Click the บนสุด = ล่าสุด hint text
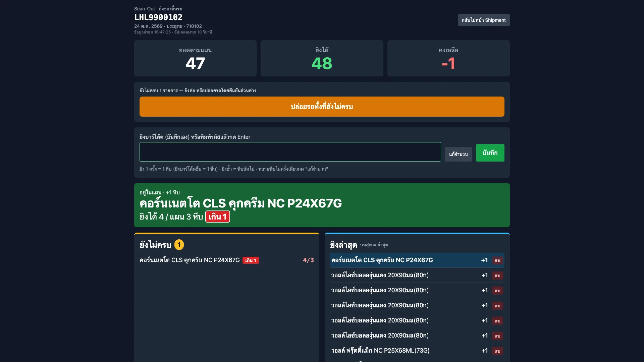644x362 pixels. (374, 245)
